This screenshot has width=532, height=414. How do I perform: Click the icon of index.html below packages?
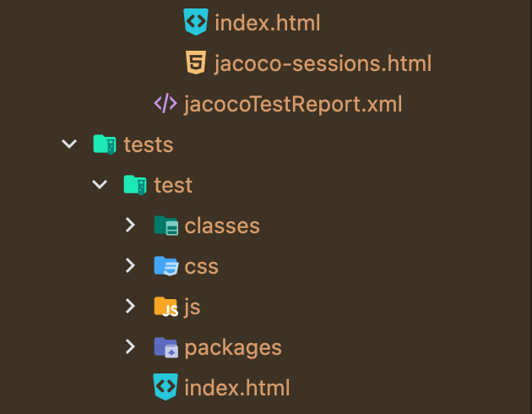[166, 387]
